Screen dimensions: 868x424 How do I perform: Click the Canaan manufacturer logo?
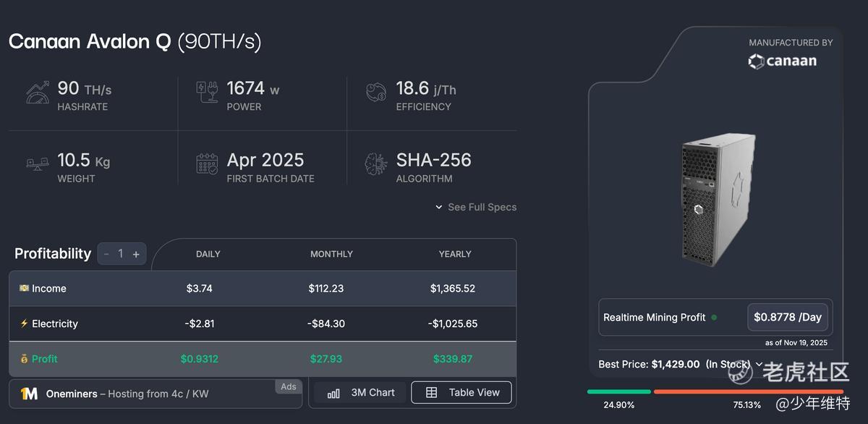coord(783,62)
